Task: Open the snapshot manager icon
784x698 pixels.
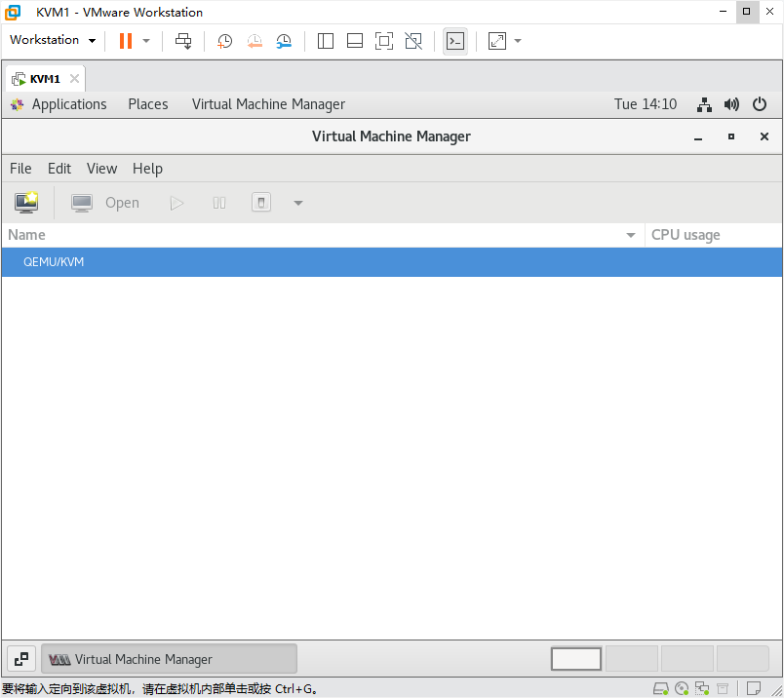Action: click(x=284, y=41)
